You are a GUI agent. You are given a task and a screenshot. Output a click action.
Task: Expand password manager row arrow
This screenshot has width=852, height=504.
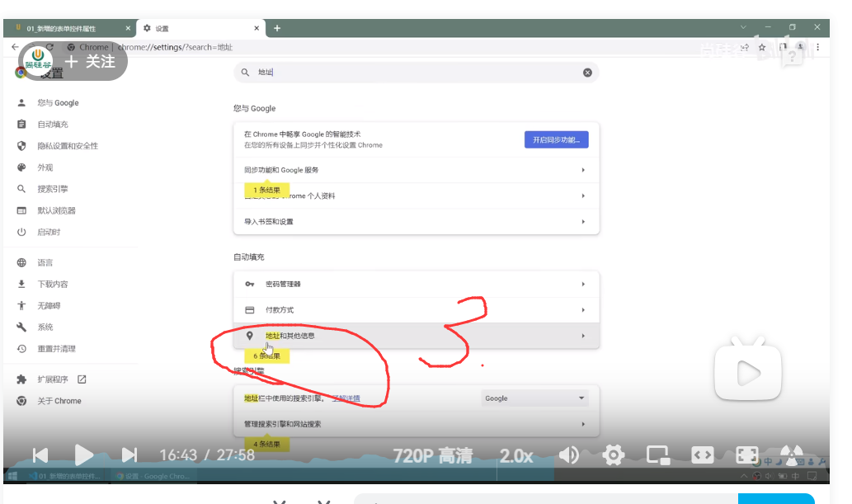(583, 284)
